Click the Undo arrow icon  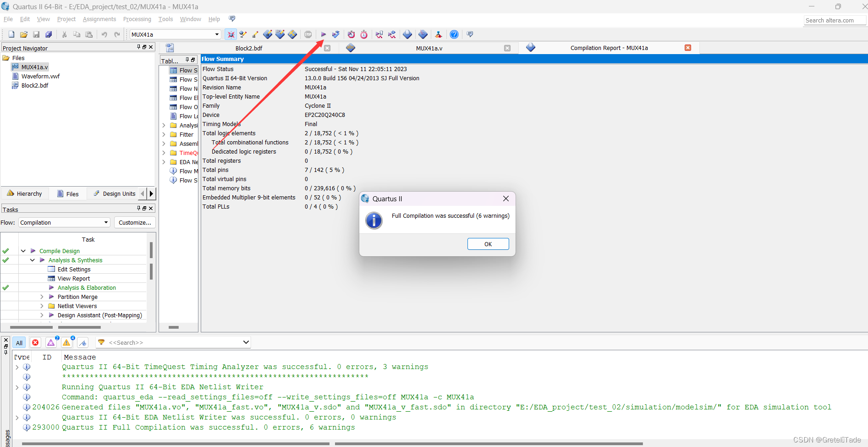coord(104,34)
